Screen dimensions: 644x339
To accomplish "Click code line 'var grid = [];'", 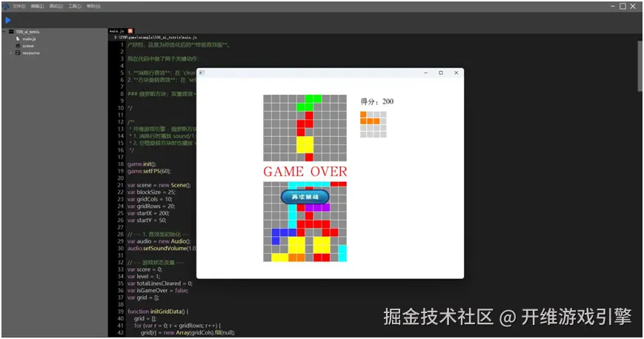I will (x=143, y=298).
